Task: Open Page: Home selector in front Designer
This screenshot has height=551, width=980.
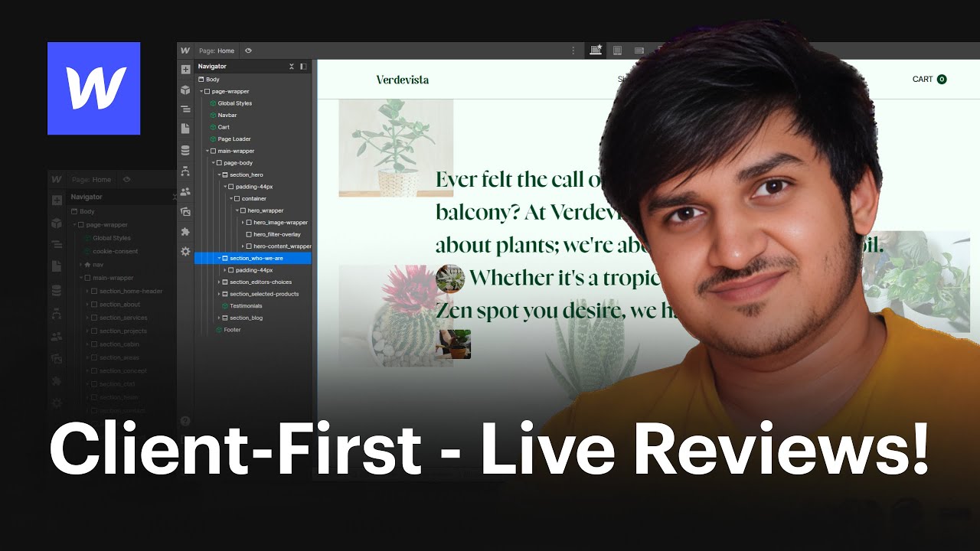Action: click(215, 51)
